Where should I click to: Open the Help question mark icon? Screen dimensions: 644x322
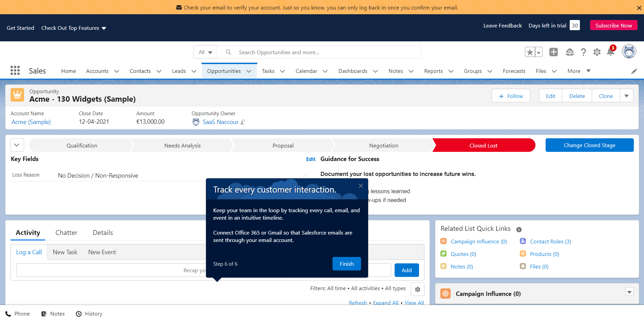[583, 52]
